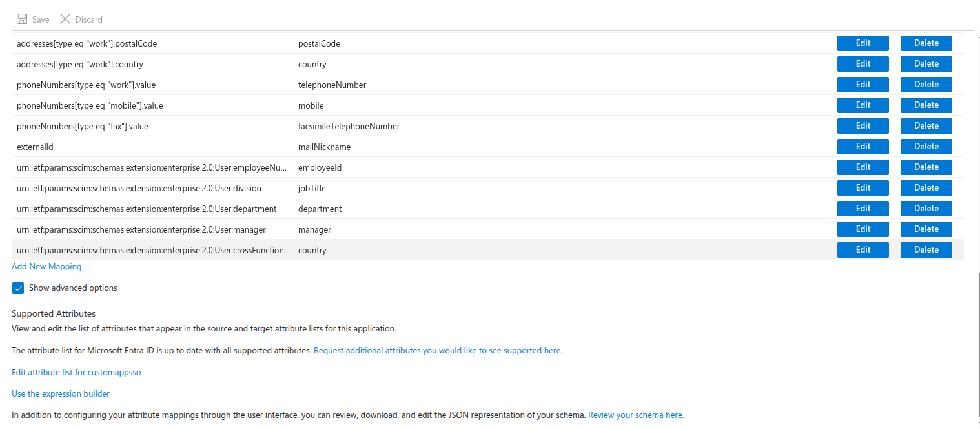Select phoneNumbers mobile value attribute text
The height and width of the screenshot is (429, 980).
90,106
